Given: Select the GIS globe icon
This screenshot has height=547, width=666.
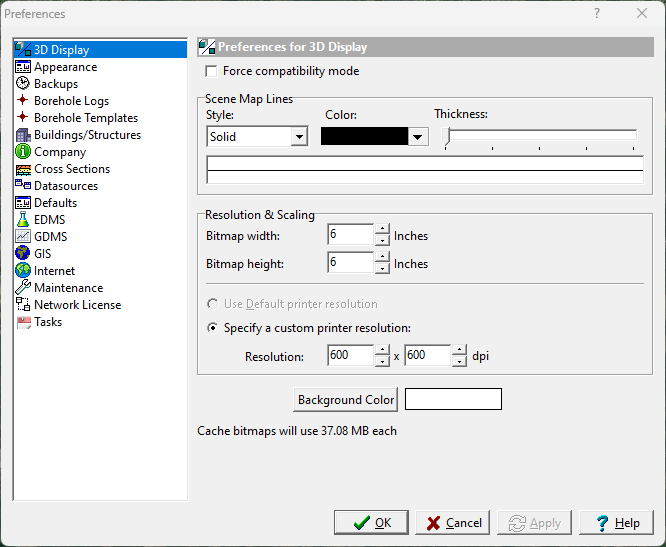Looking at the screenshot, I should coord(23,254).
